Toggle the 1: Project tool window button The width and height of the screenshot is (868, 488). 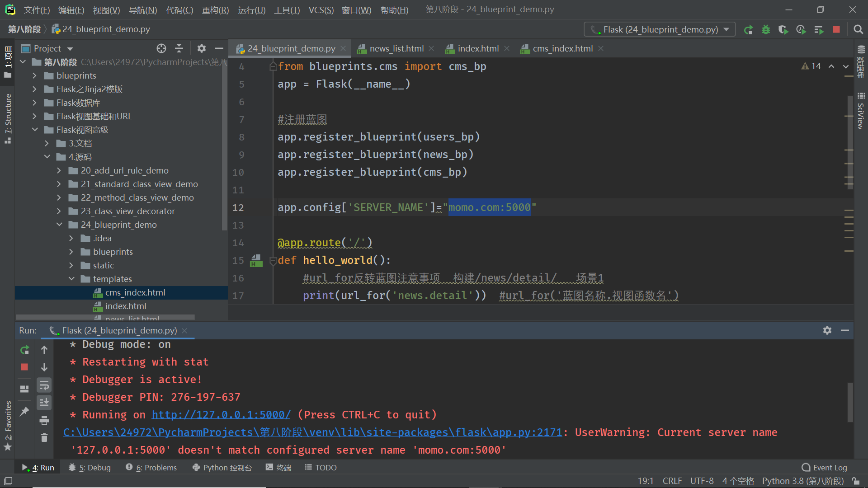(x=8, y=62)
